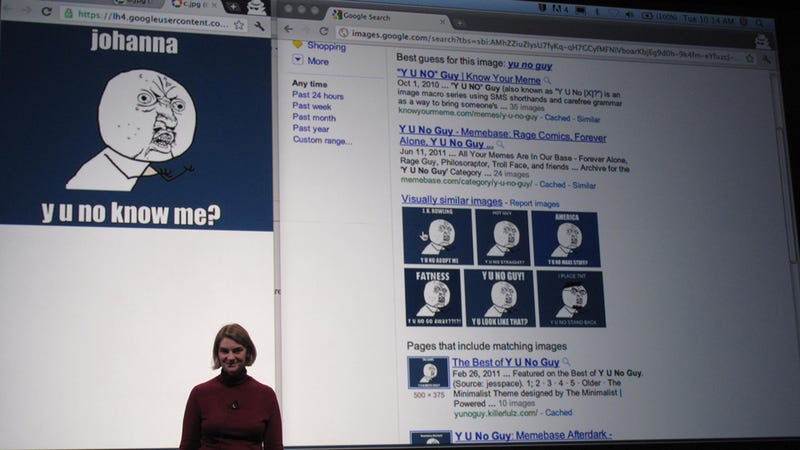The width and height of the screenshot is (800, 450).
Task: Open 'FATNESS' similar image thumbnail
Action: click(x=433, y=297)
